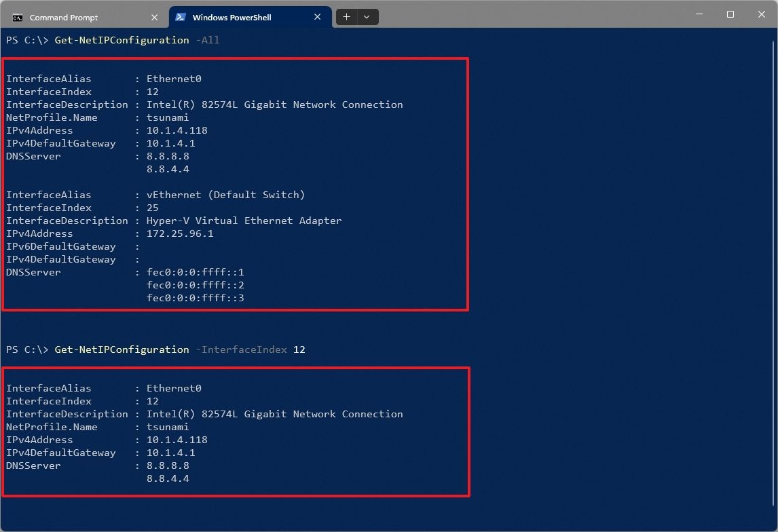Screen dimensions: 778x532
Task: Click the Windows PowerShell tab icon
Action: [x=179, y=16]
